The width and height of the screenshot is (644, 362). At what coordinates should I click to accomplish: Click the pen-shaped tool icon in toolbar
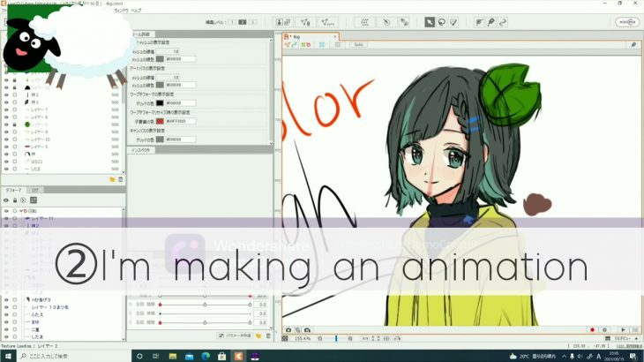click(x=490, y=22)
